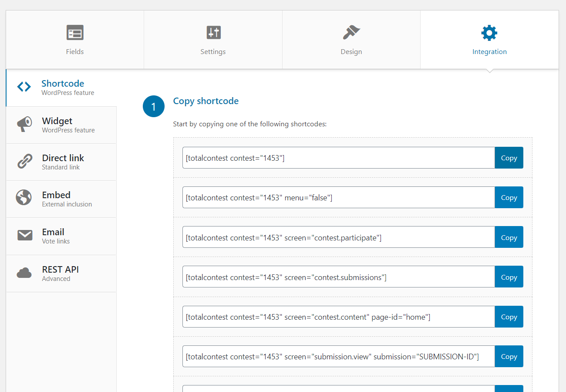
Task: Copy the basic contest="1453" shortcode
Action: click(x=509, y=158)
